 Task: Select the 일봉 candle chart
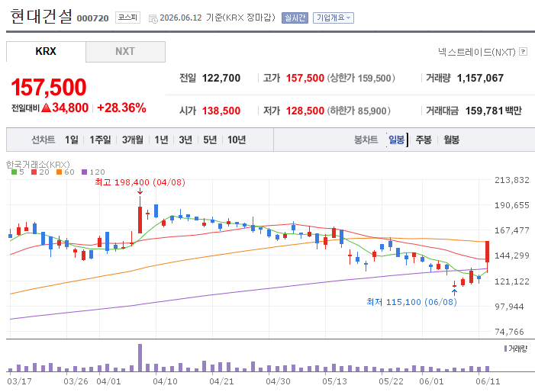tap(397, 140)
